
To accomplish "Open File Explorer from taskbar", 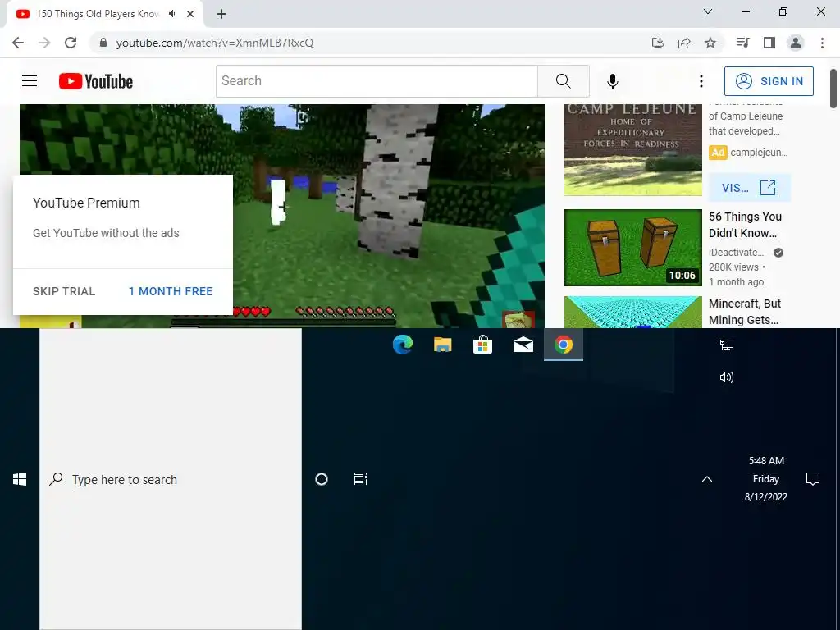I will point(442,345).
